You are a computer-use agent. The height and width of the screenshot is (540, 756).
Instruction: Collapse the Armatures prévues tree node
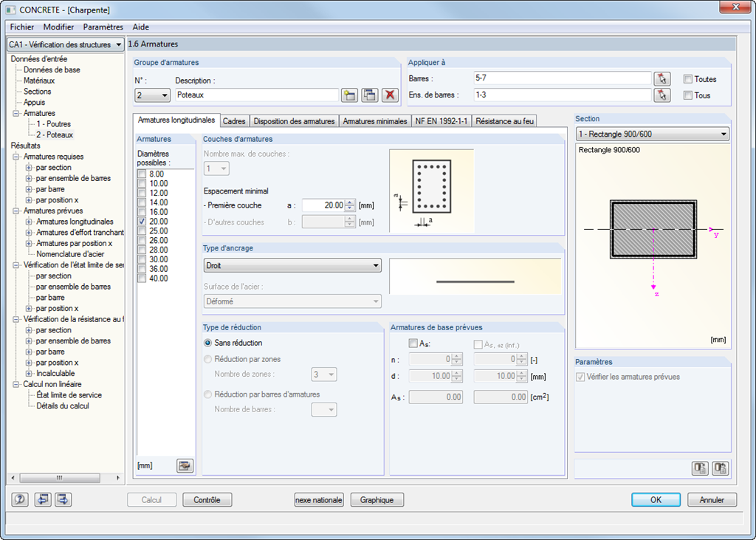point(16,211)
